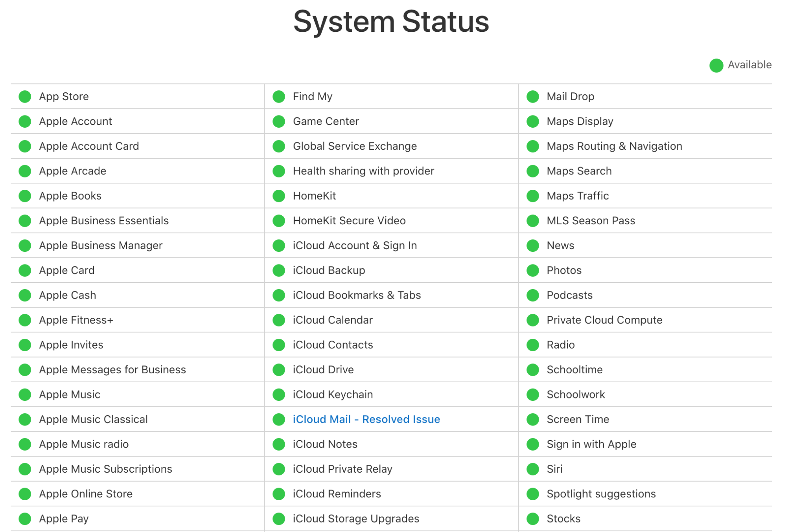The width and height of the screenshot is (786, 532).
Task: Click the Available legend dot near the top right
Action: [x=716, y=64]
